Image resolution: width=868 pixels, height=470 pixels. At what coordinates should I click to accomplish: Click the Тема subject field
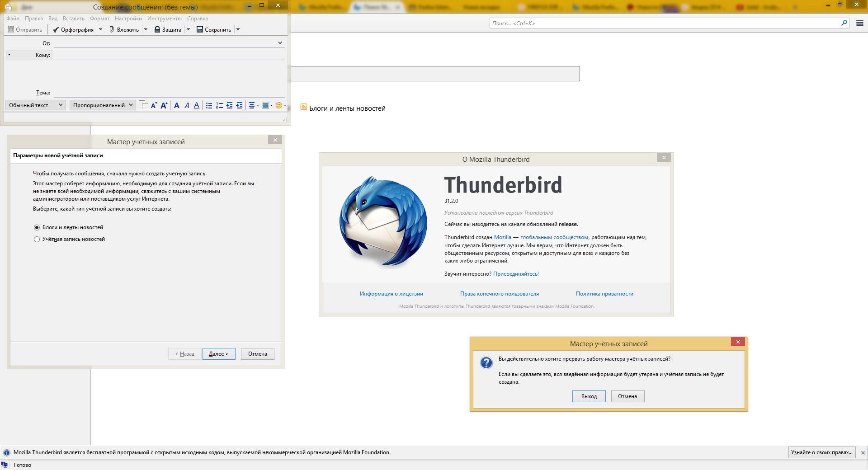(169, 93)
